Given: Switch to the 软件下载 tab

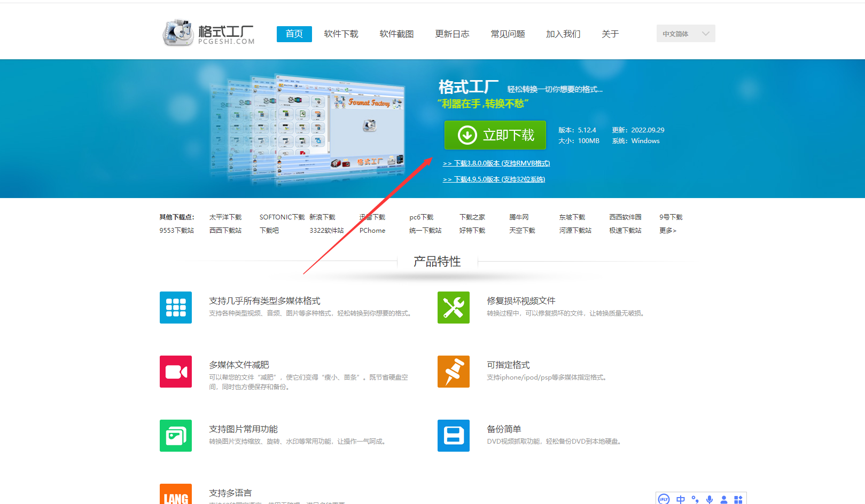Looking at the screenshot, I should pos(340,34).
